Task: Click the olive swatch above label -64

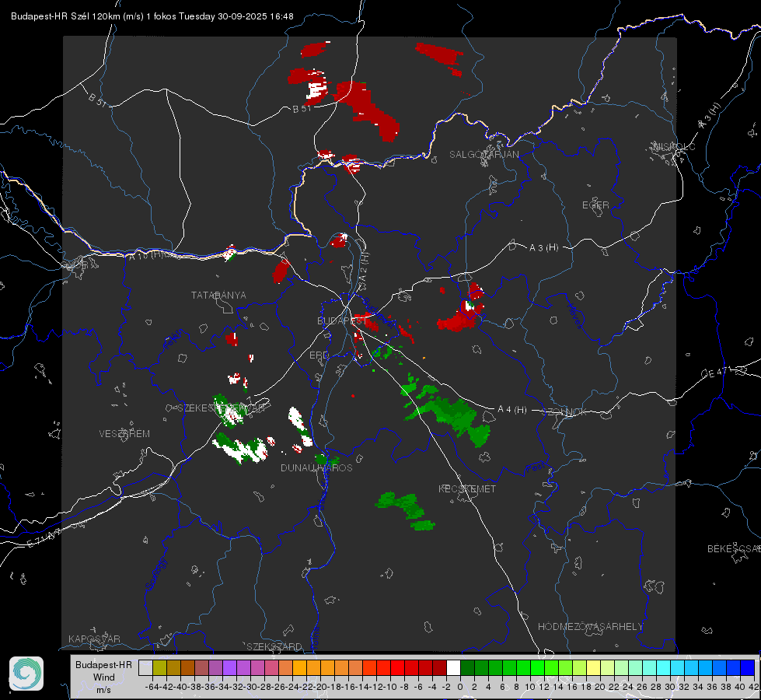Action: pos(159,667)
